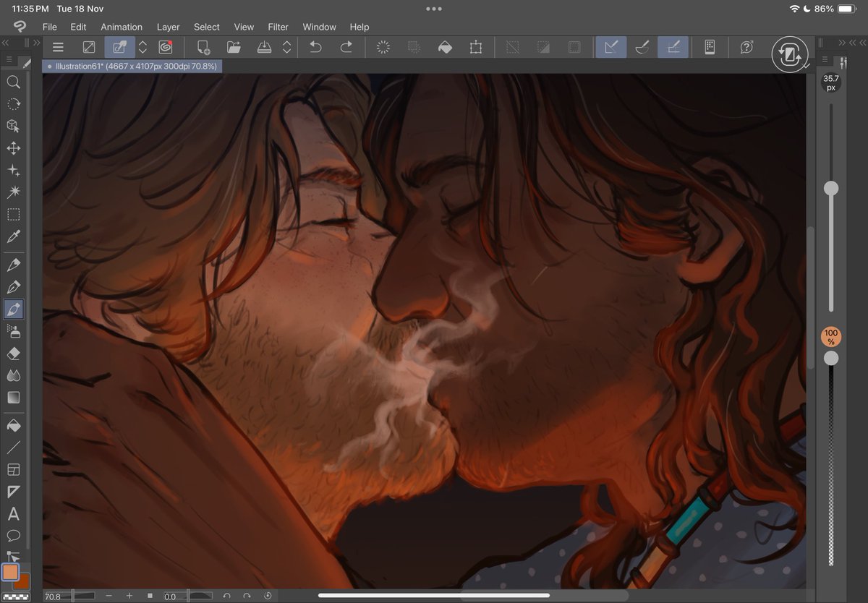Tap the zoom in plus button
Image resolution: width=868 pixels, height=603 pixels.
pyautogui.click(x=129, y=596)
